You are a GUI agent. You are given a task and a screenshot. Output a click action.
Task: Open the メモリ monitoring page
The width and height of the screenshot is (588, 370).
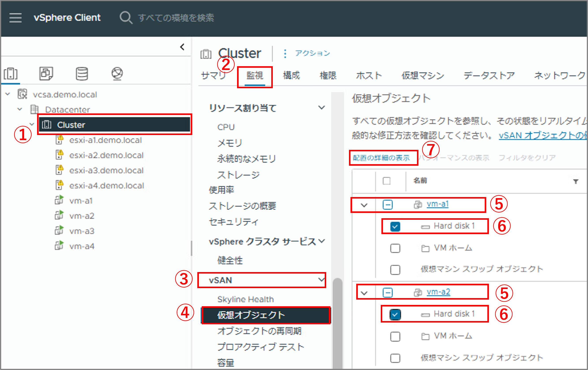point(230,143)
